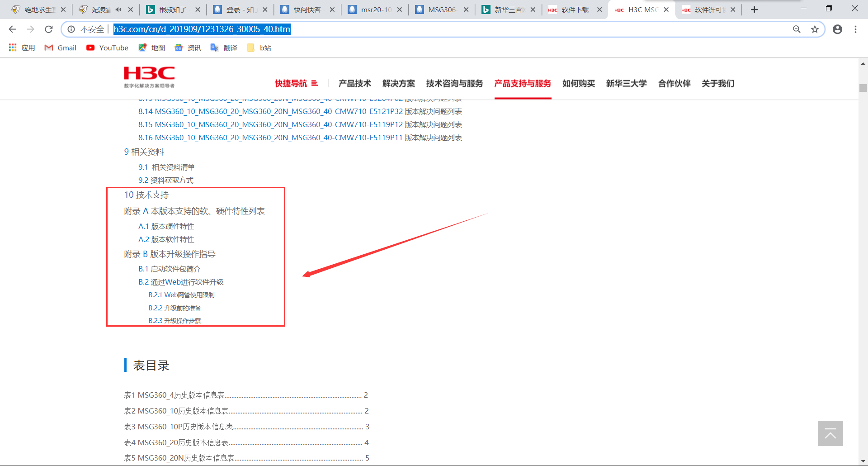Open the 产品技术 nav menu
868x466 pixels.
[x=354, y=83]
